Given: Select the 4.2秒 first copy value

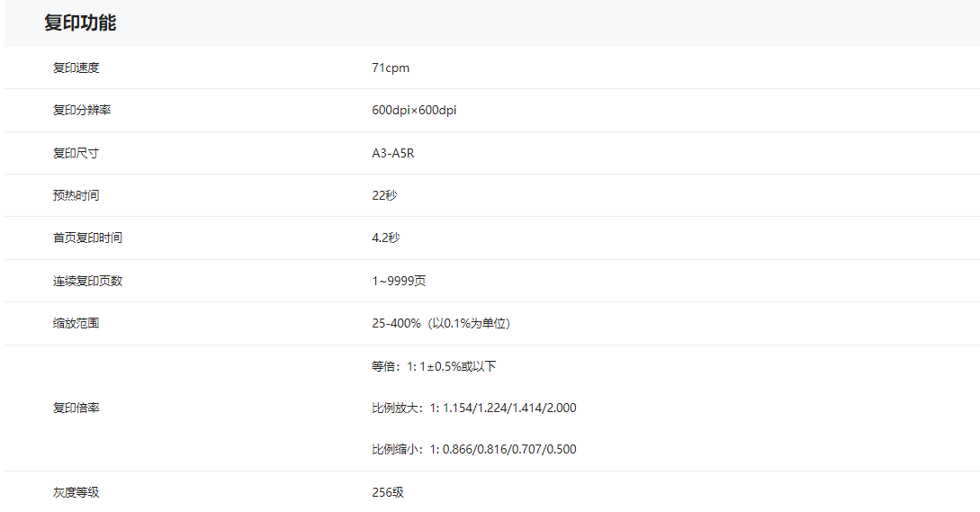Looking at the screenshot, I should [385, 238].
